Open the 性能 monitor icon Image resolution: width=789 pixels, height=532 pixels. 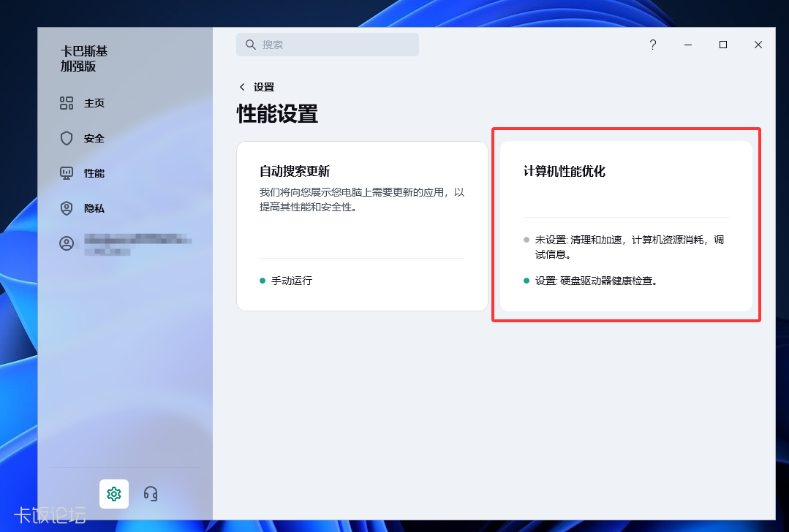tap(67, 173)
